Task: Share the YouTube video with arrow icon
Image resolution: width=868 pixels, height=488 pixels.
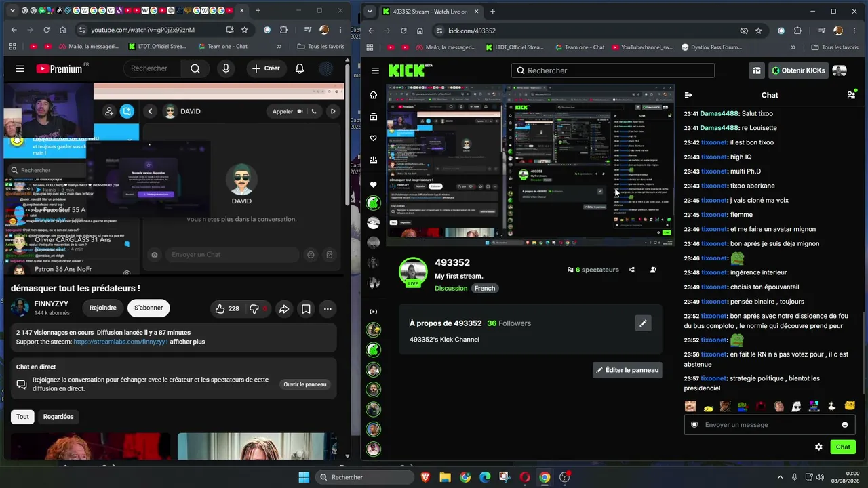Action: point(284,309)
